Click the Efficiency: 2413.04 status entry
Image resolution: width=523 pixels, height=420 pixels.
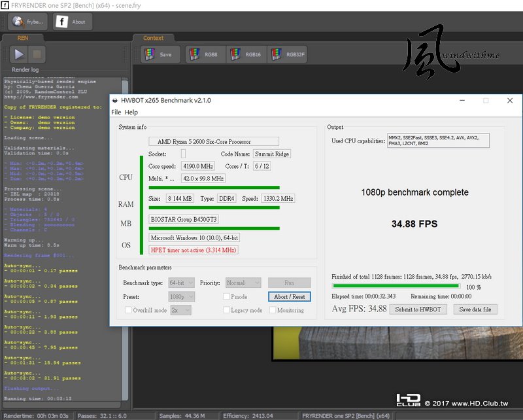pyautogui.click(x=248, y=416)
